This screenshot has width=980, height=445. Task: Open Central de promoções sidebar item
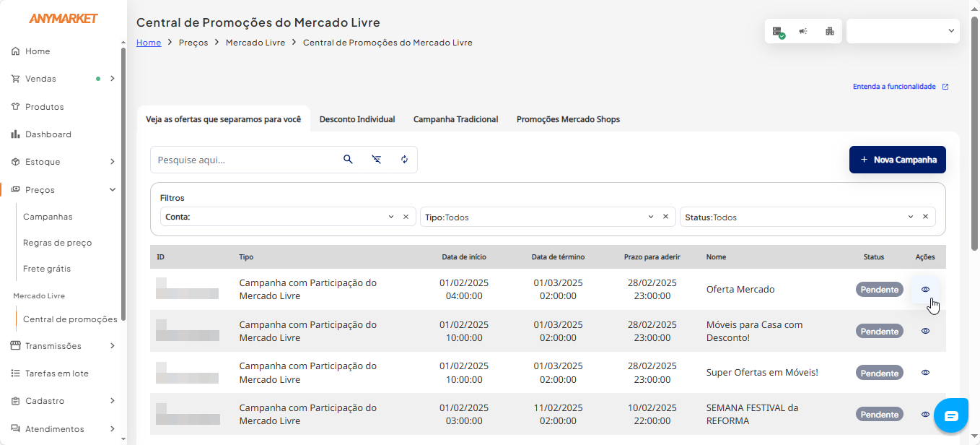click(x=70, y=319)
